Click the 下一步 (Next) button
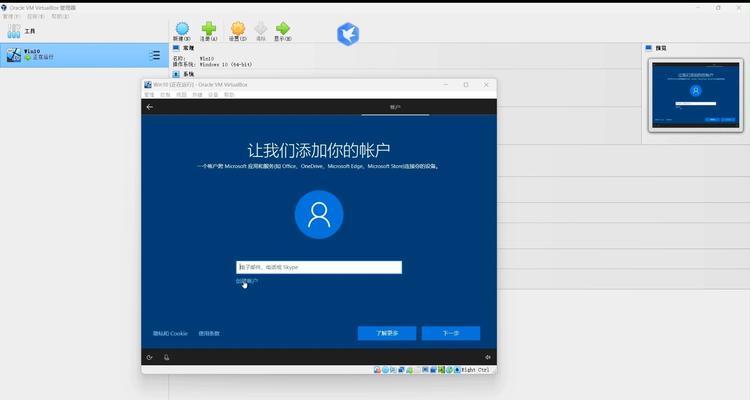750x400 pixels. (451, 333)
